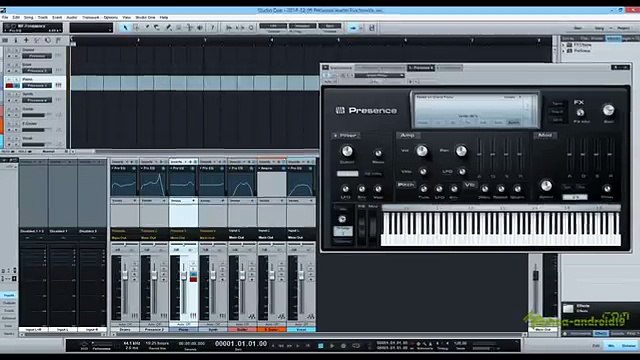Toggle the Loop button in transport
The height and width of the screenshot is (360, 640).
pyautogui.click(x=356, y=346)
